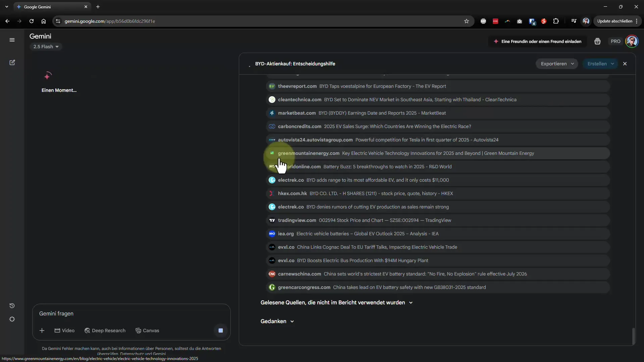Open the 2.5 Flash model selector
644x362 pixels.
point(46,47)
